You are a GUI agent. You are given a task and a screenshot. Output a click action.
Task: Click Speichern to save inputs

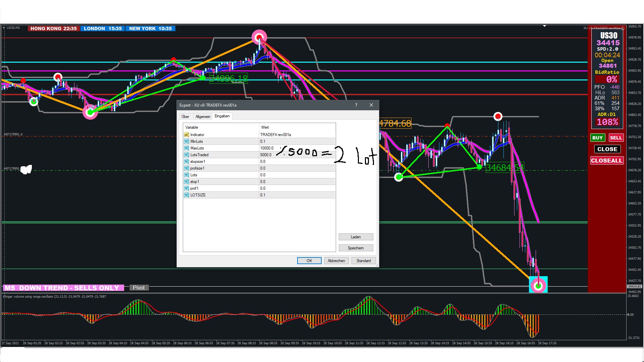tap(356, 248)
